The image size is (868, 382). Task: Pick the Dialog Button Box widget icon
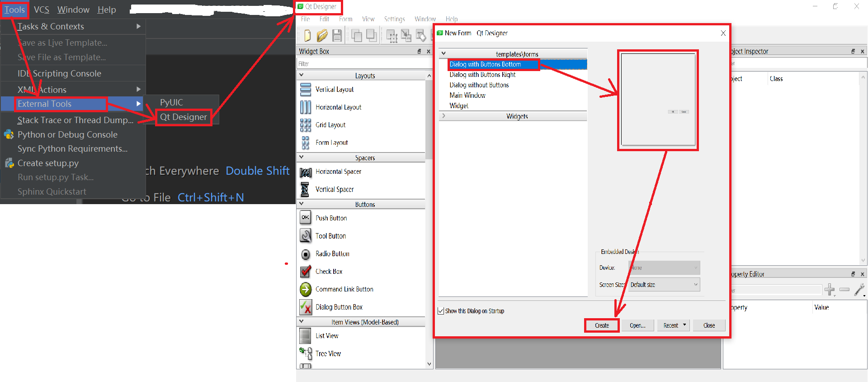306,307
